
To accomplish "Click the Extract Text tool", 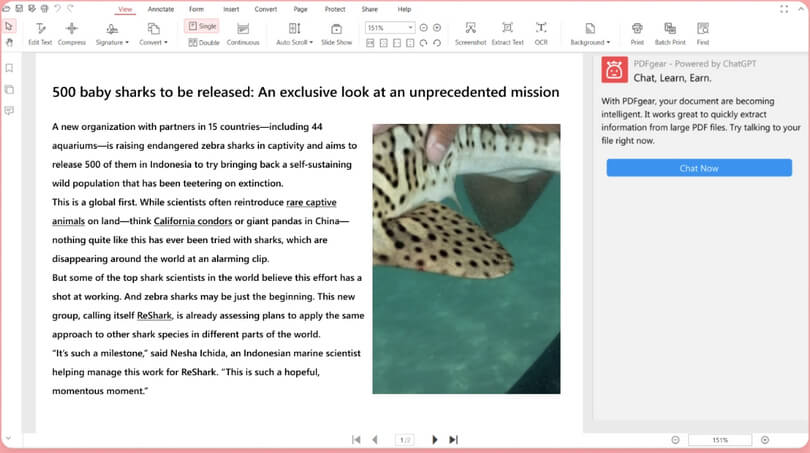I will pos(507,34).
